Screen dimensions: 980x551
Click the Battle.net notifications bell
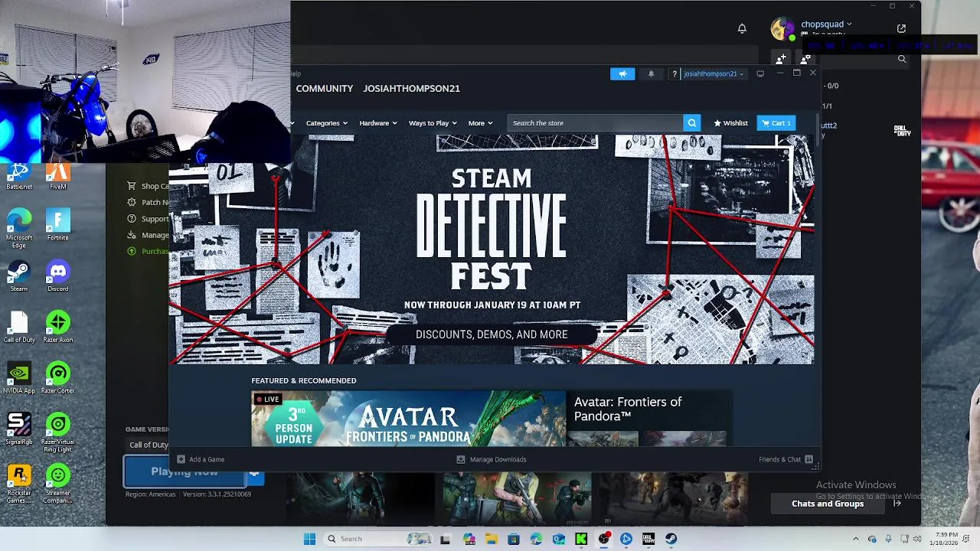tap(742, 28)
